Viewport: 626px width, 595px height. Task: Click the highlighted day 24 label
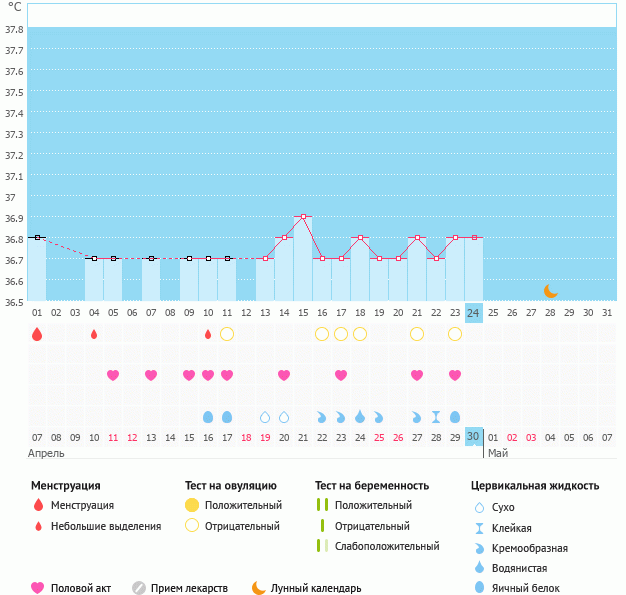474,312
